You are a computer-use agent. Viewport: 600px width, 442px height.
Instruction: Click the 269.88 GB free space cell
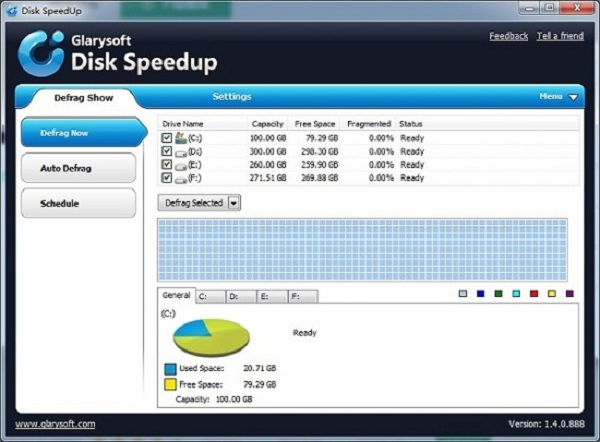pyautogui.click(x=320, y=178)
